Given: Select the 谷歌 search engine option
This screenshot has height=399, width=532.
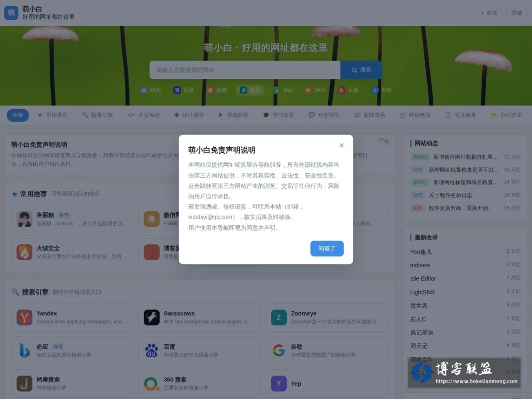Looking at the screenshot, I should (x=381, y=90).
